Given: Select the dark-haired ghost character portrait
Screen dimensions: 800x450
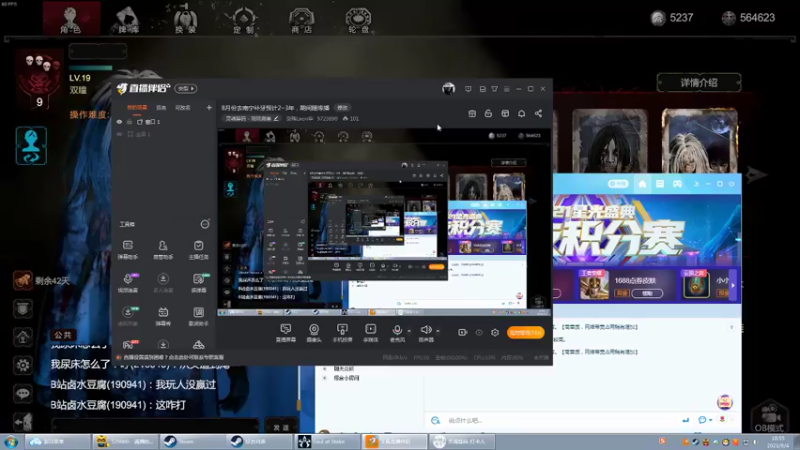Looking at the screenshot, I should (610, 141).
